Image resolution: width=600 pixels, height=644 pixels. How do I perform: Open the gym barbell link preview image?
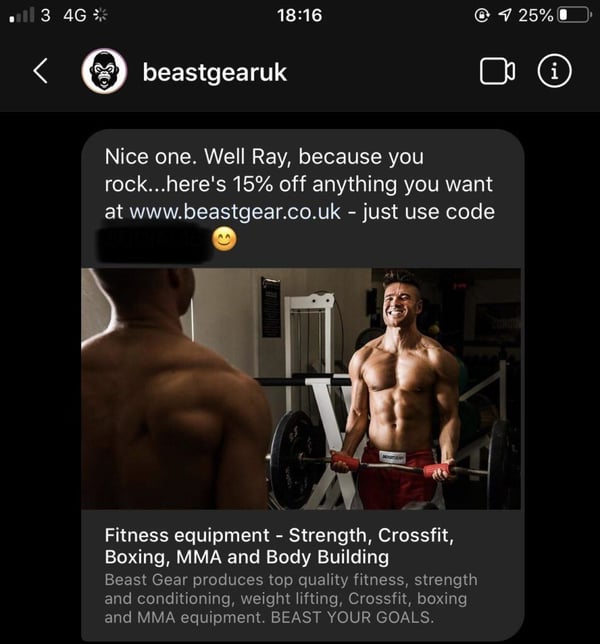pos(301,389)
